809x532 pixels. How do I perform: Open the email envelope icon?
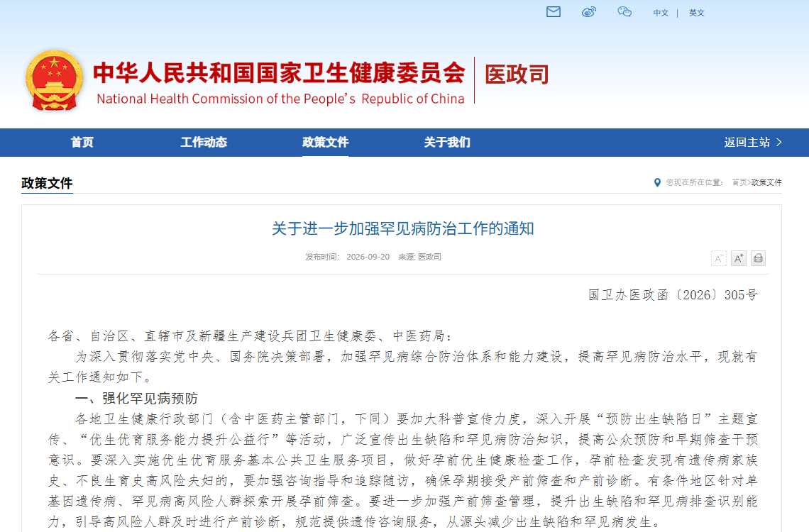[x=553, y=12]
